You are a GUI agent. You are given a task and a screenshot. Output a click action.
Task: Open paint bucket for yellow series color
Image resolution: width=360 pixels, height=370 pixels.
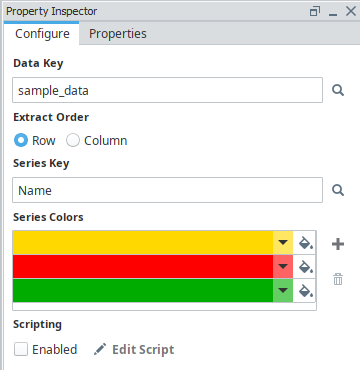(305, 243)
